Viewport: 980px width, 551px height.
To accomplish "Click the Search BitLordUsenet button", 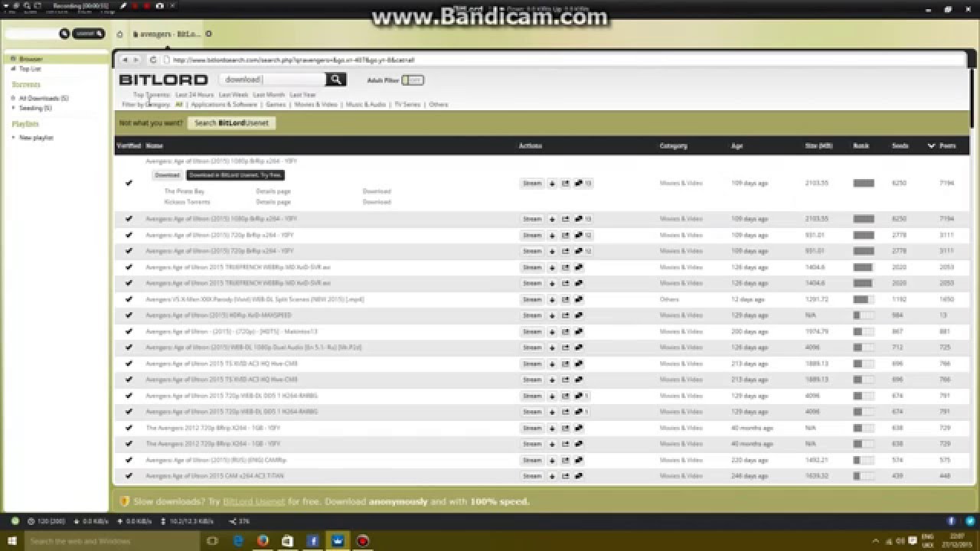I will (x=231, y=122).
